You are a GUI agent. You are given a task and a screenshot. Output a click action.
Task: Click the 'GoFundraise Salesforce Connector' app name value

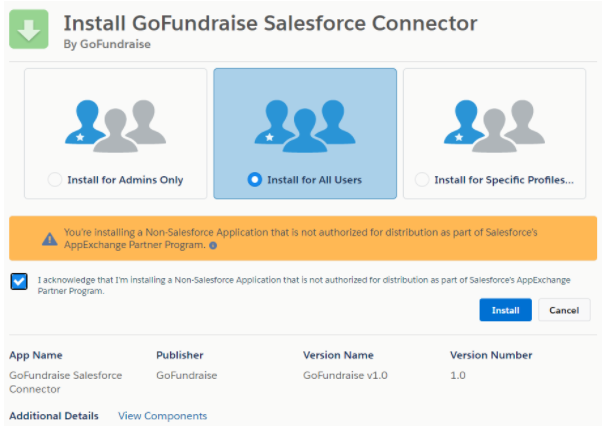(66, 382)
